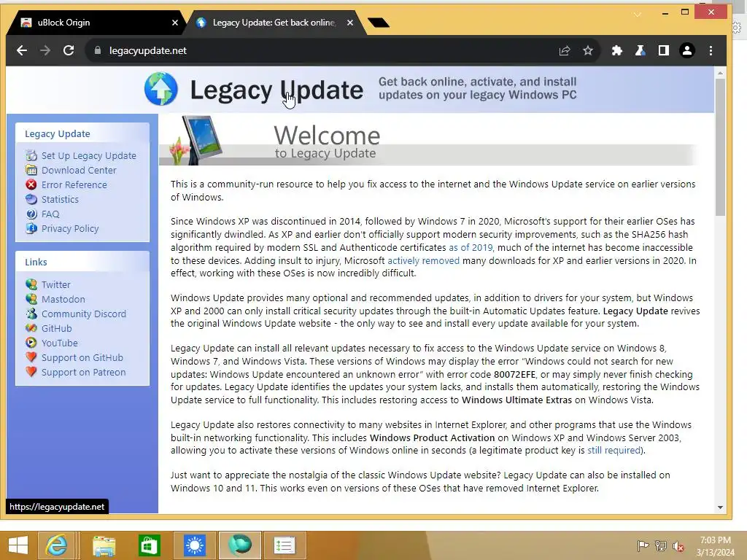Click the scrollbar down arrow
The height and width of the screenshot is (560, 747).
tap(720, 507)
